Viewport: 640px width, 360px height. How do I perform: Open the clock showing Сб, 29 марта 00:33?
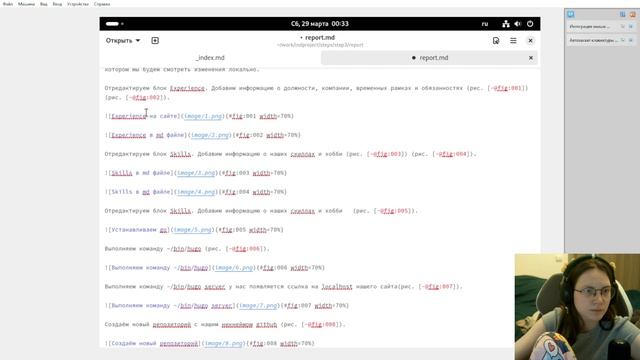320,24
